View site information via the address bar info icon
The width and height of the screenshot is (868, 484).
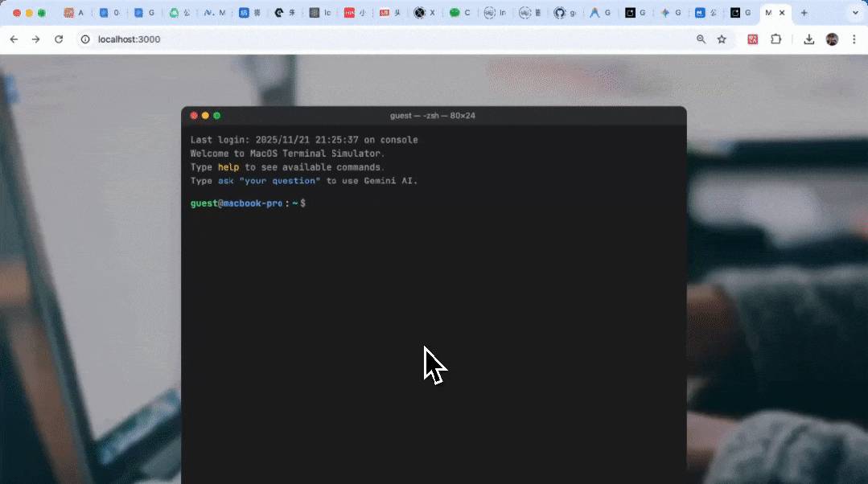pyautogui.click(x=85, y=39)
